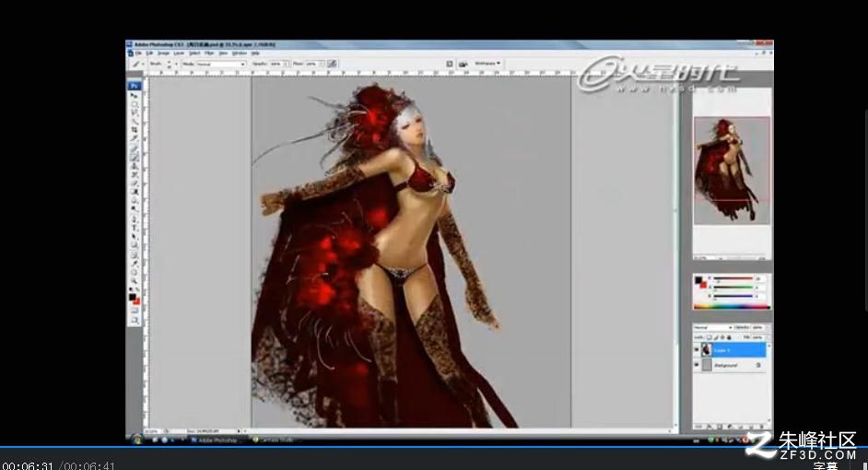Open the Window menu

(x=240, y=53)
